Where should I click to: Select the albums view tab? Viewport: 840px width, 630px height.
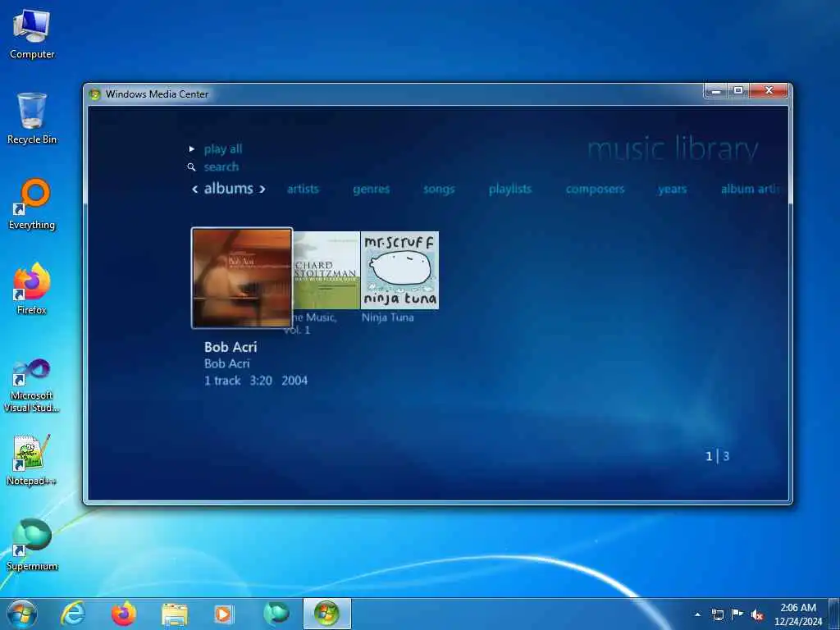pos(228,188)
